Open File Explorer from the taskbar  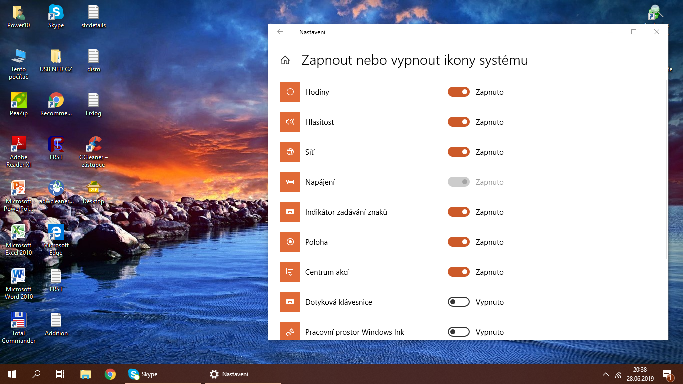85,374
